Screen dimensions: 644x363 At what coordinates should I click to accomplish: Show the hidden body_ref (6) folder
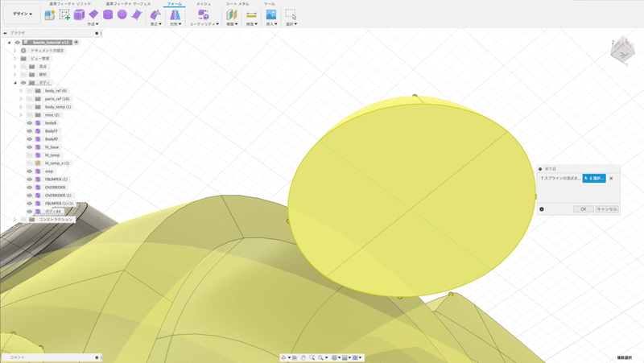[30, 91]
